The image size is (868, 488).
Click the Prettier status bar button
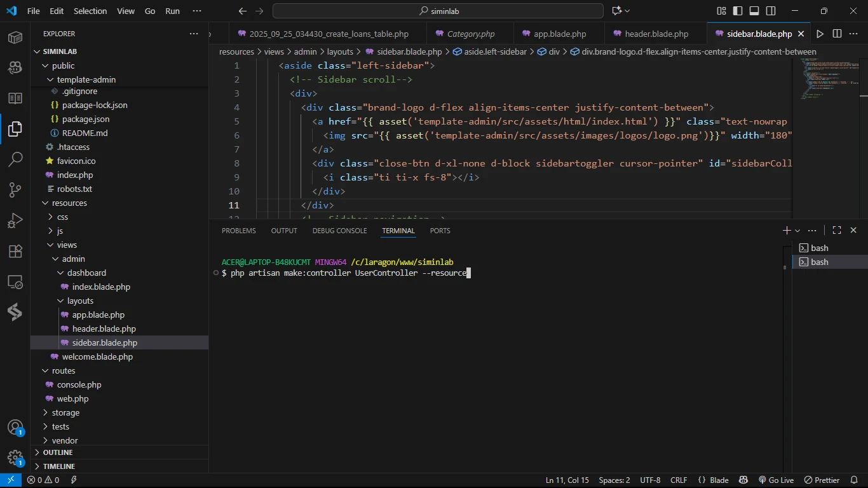click(x=822, y=480)
